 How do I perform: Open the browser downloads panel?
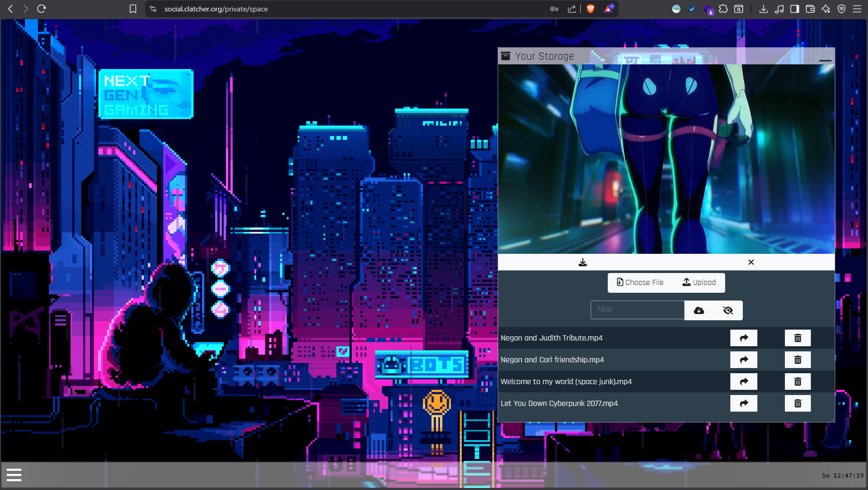[x=763, y=9]
